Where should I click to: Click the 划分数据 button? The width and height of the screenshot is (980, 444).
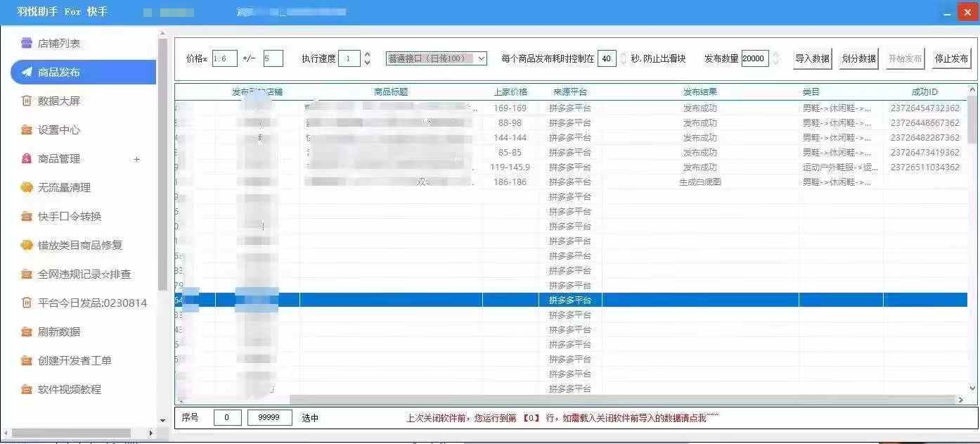tap(858, 58)
